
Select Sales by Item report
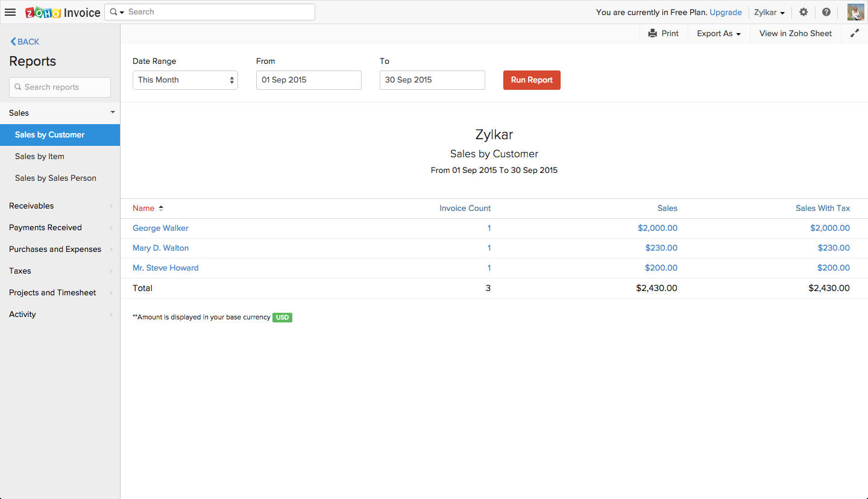(40, 157)
